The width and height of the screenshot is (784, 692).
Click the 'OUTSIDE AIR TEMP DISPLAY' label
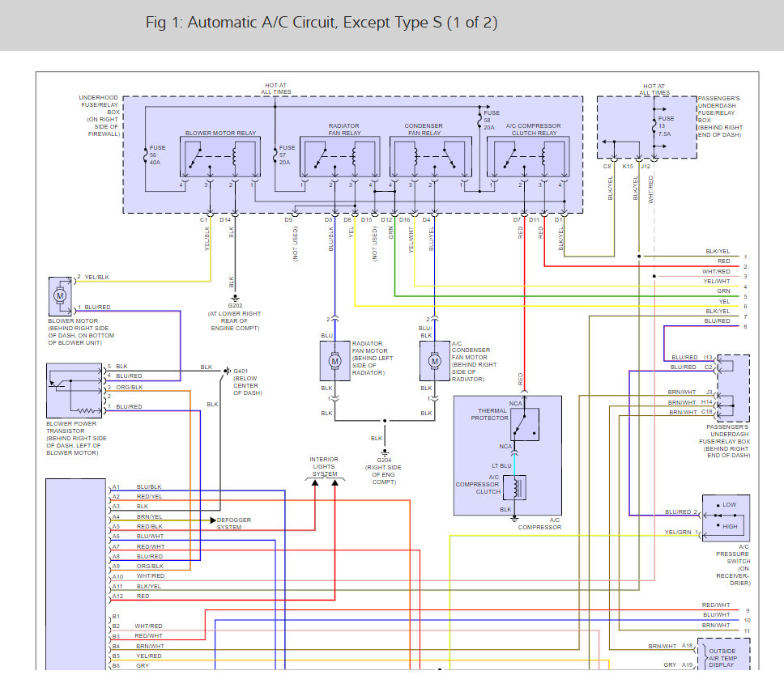click(722, 658)
